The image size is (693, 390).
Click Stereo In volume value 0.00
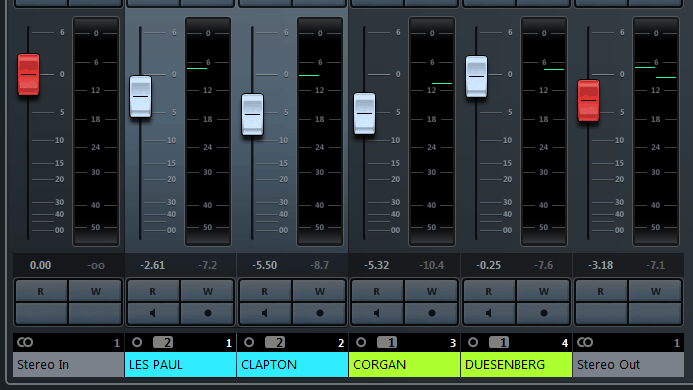(x=40, y=265)
